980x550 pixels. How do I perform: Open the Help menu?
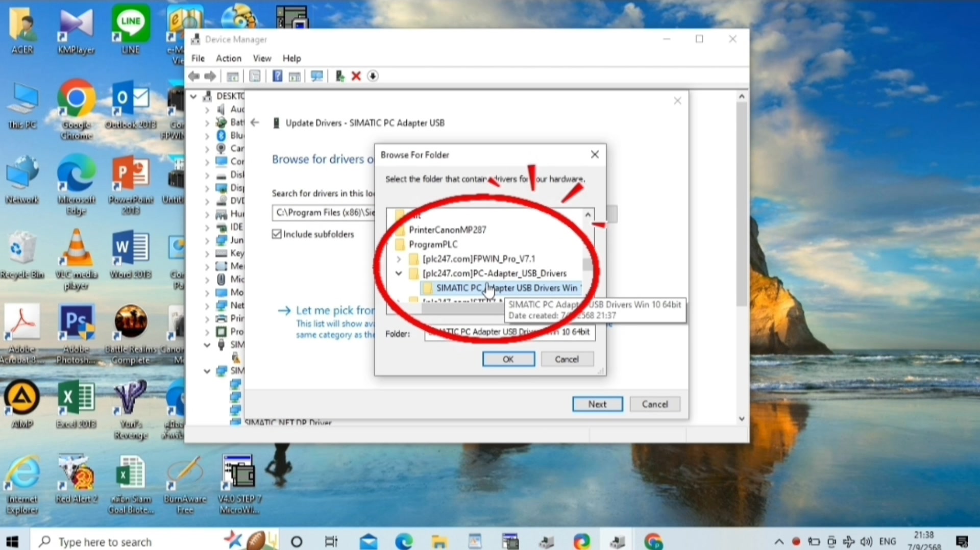(291, 58)
